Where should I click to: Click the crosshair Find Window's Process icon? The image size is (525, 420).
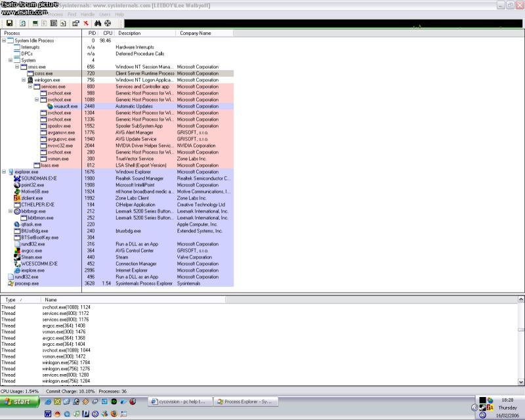[x=108, y=23]
